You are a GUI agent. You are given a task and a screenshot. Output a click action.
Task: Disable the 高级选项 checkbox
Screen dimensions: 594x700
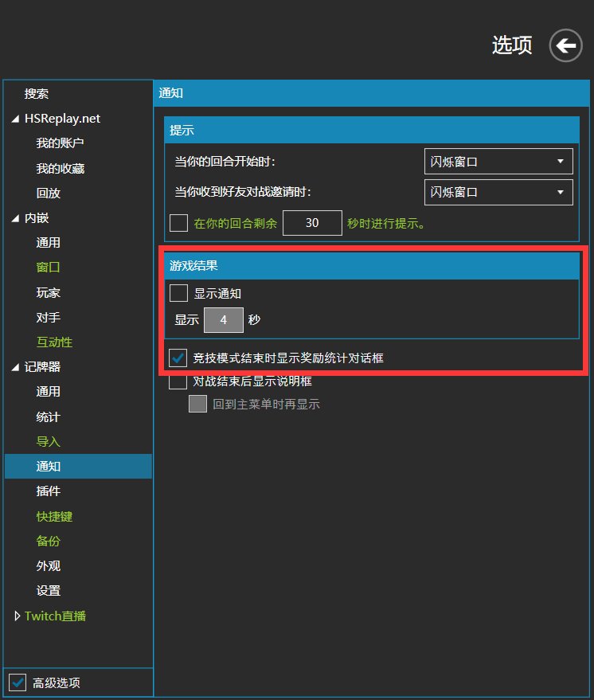(18, 682)
